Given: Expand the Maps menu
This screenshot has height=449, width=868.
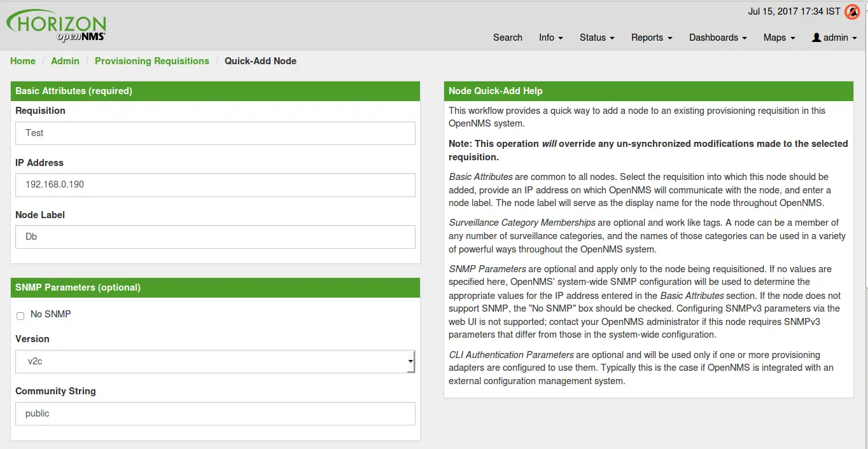Looking at the screenshot, I should [x=779, y=38].
